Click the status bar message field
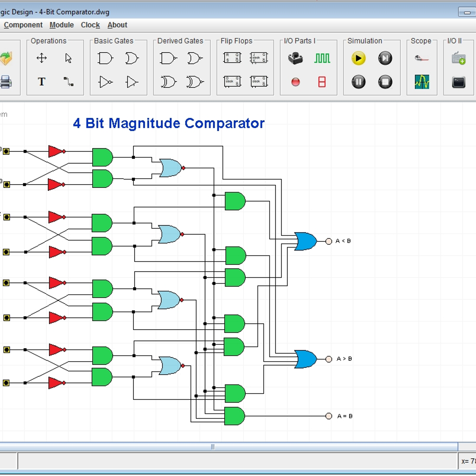Screen dimensions: 476x476 pos(237,461)
